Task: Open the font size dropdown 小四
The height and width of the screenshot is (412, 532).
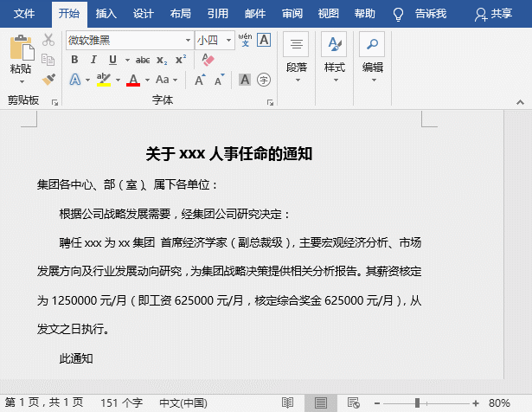Action: click(x=228, y=41)
